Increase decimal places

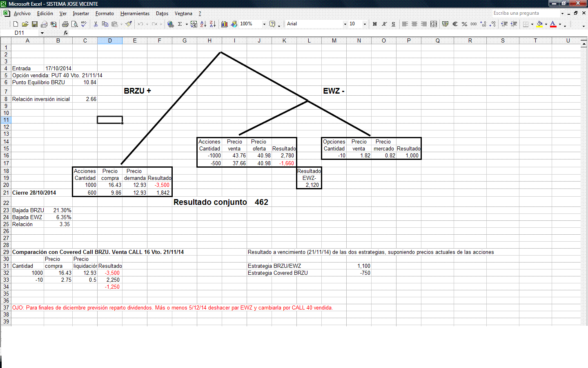pyautogui.click(x=483, y=24)
